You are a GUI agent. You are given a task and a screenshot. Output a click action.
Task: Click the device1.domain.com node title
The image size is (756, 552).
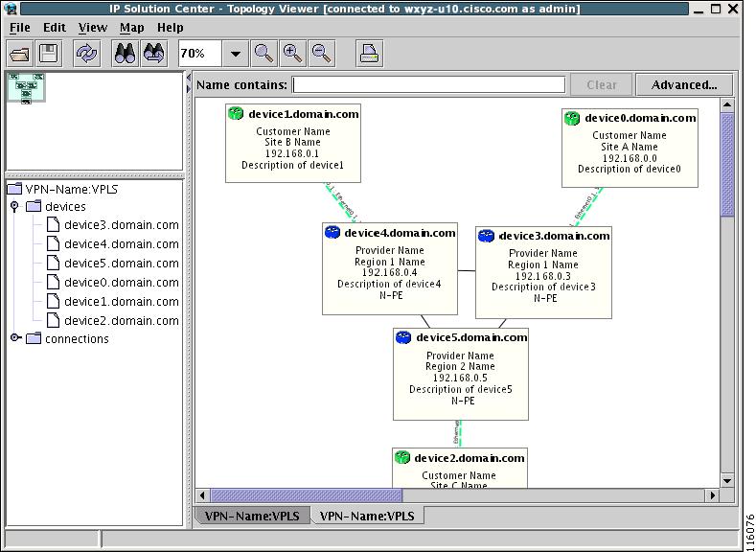(x=304, y=114)
